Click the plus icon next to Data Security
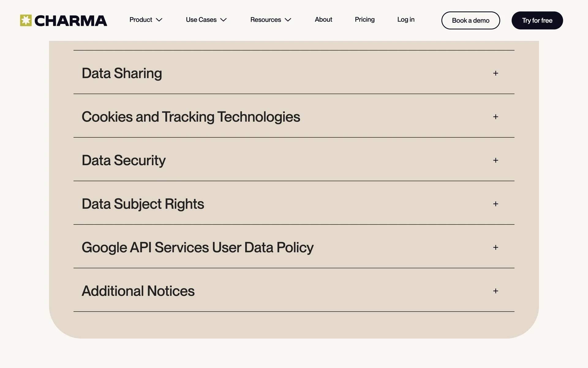This screenshot has width=588, height=368. 496,160
